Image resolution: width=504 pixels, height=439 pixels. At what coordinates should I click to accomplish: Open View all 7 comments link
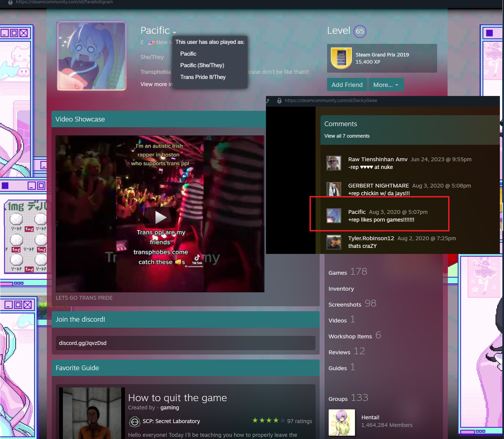347,136
